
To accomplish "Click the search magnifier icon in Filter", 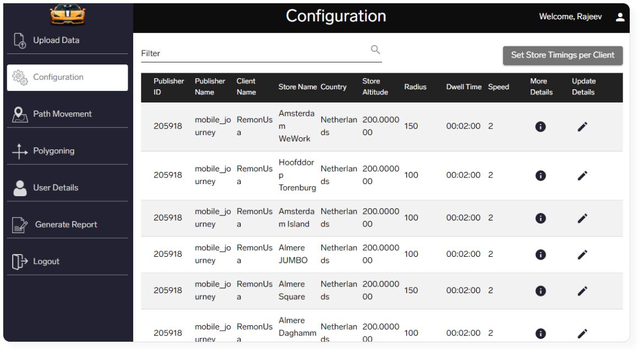I will [x=375, y=50].
